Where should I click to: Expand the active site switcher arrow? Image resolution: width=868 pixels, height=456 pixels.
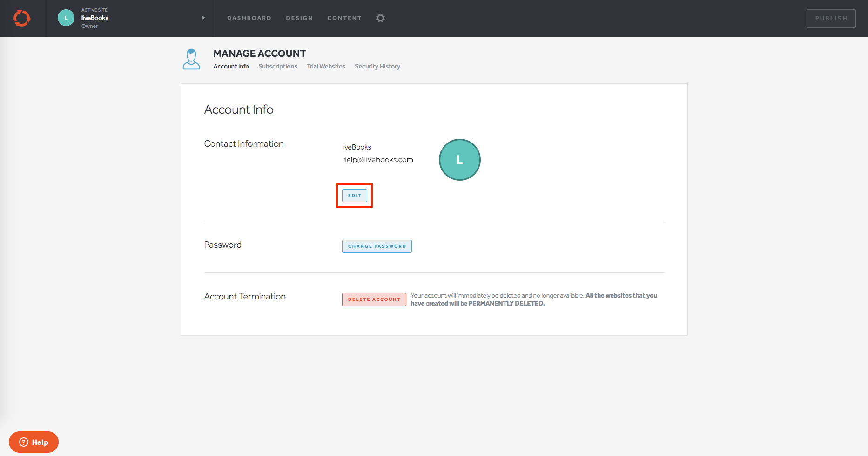(203, 18)
